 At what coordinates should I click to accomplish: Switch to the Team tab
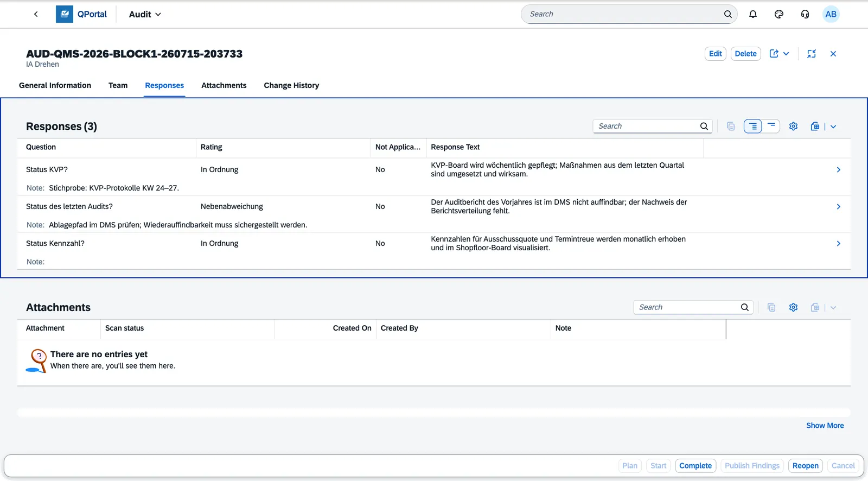(118, 85)
